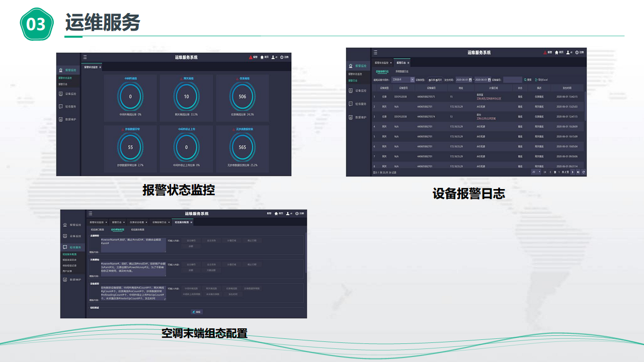Open 数据维护 sidebar item in alarm status window

(68, 119)
